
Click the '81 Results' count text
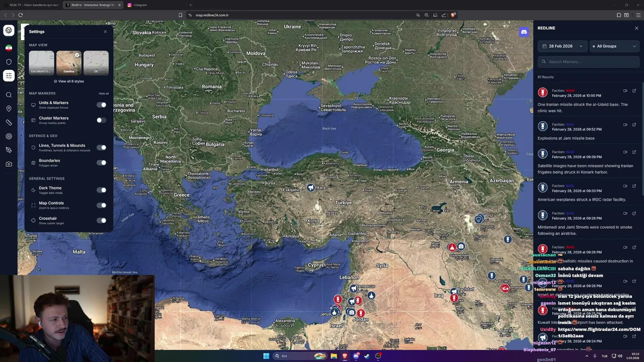(545, 77)
